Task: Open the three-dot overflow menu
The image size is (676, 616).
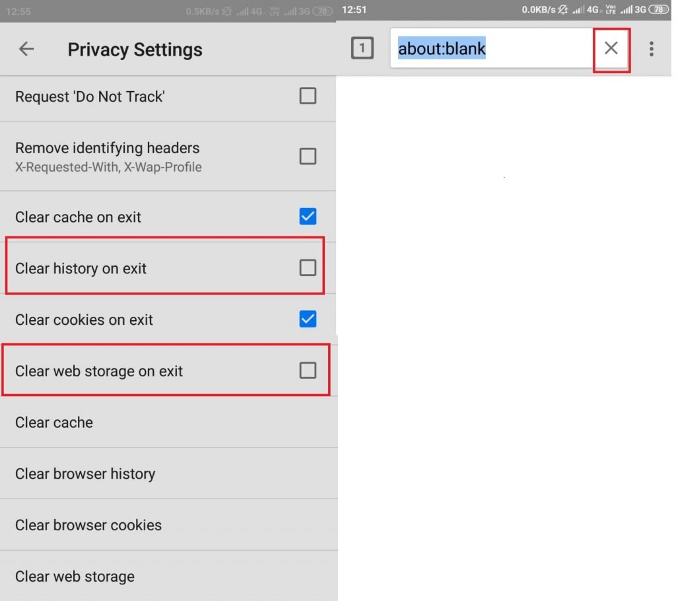Action: (652, 49)
